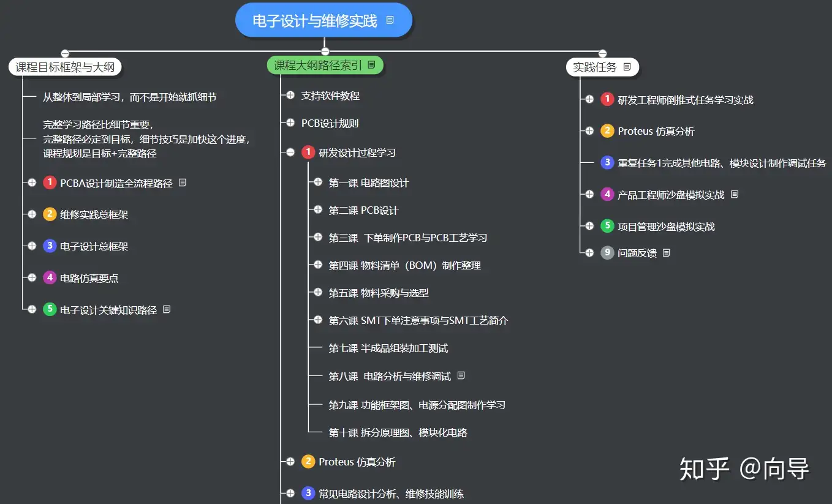Expand the 电路仿真要点 node
Image resolution: width=832 pixels, height=504 pixels.
pos(32,278)
